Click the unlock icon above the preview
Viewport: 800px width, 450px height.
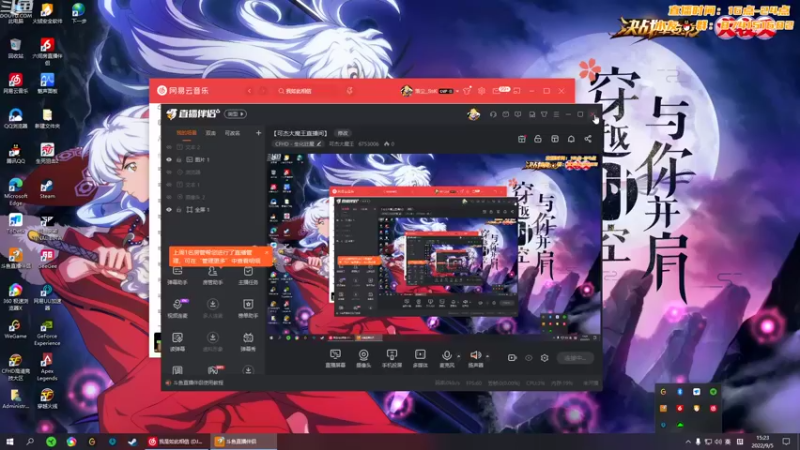pos(538,139)
